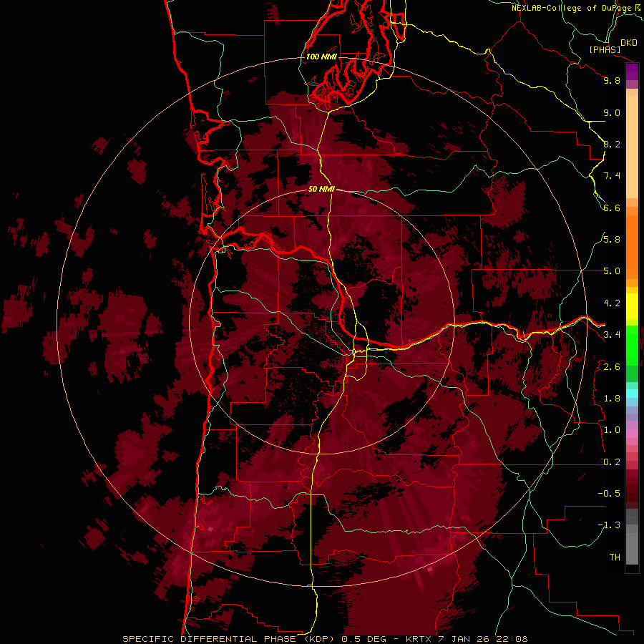Click the 4.2 value on the scale
Screen dimensions: 644x644
(x=612, y=303)
